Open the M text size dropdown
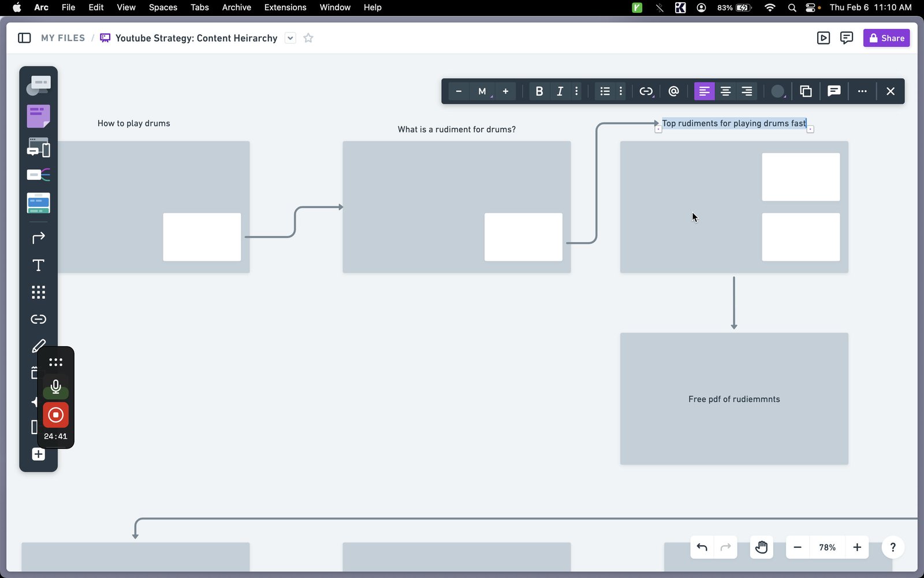The width and height of the screenshot is (924, 578). coord(482,91)
